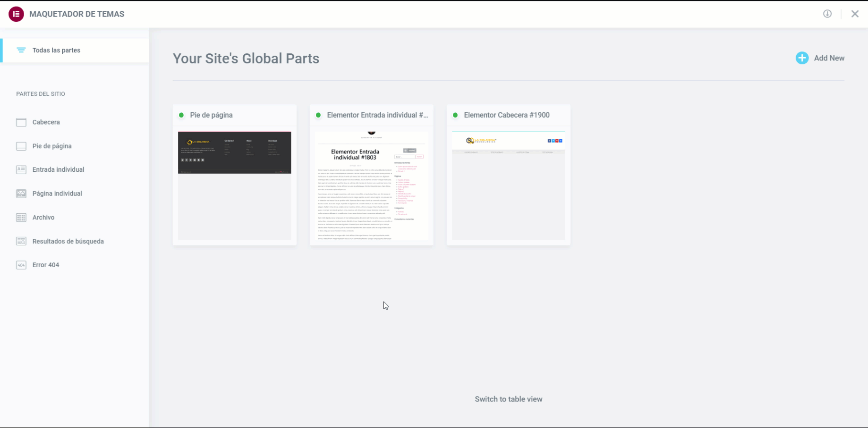
Task: Click the Add New button label
Action: (829, 58)
